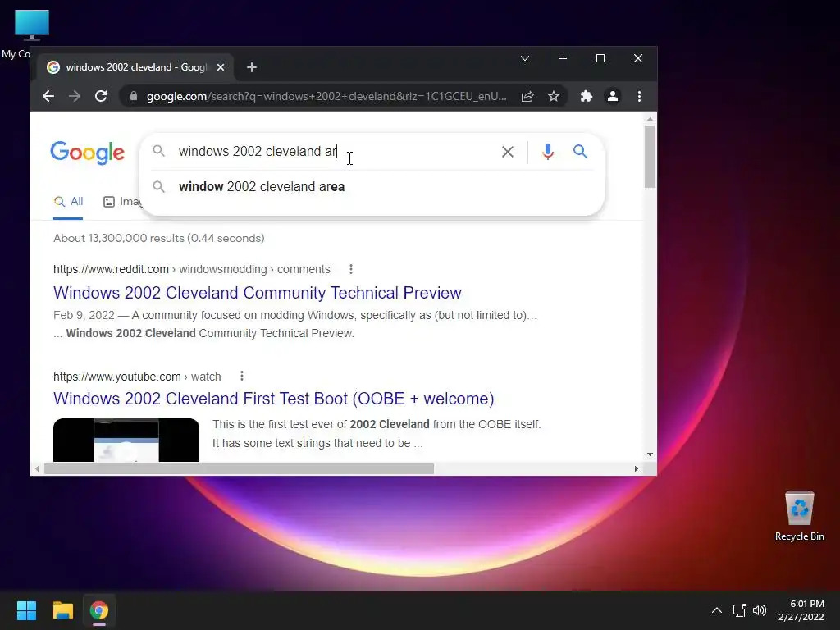Click the reddit.com result URL breadcrumb

(191, 269)
